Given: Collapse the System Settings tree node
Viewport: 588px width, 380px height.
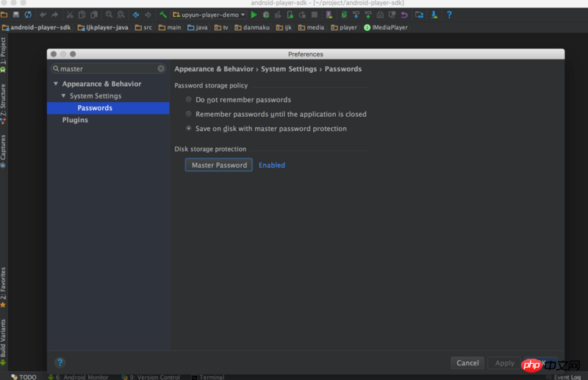Looking at the screenshot, I should pos(64,96).
